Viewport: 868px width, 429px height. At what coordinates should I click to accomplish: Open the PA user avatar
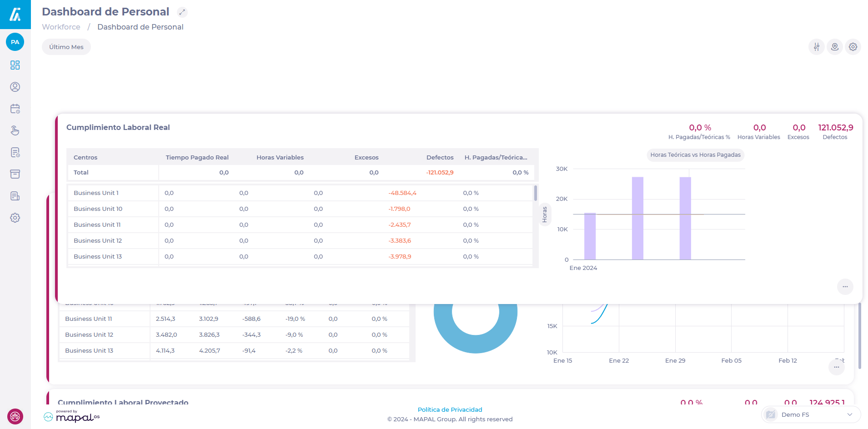15,42
